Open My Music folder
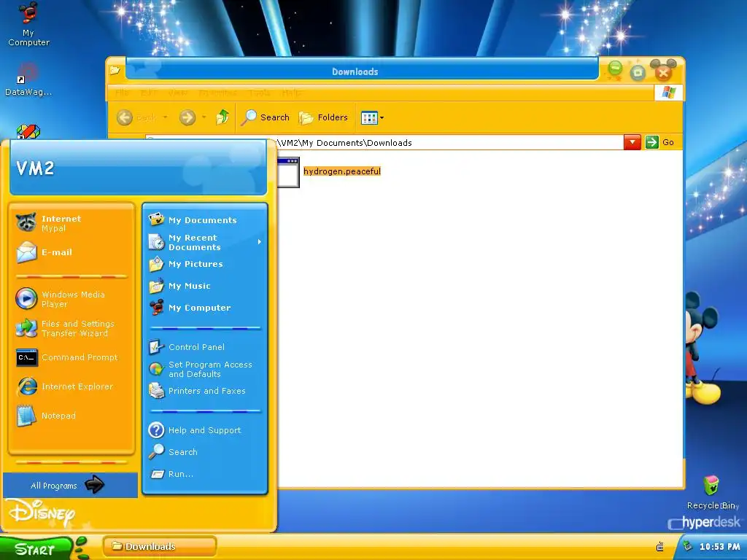Image resolution: width=747 pixels, height=560 pixels. [x=205, y=286]
